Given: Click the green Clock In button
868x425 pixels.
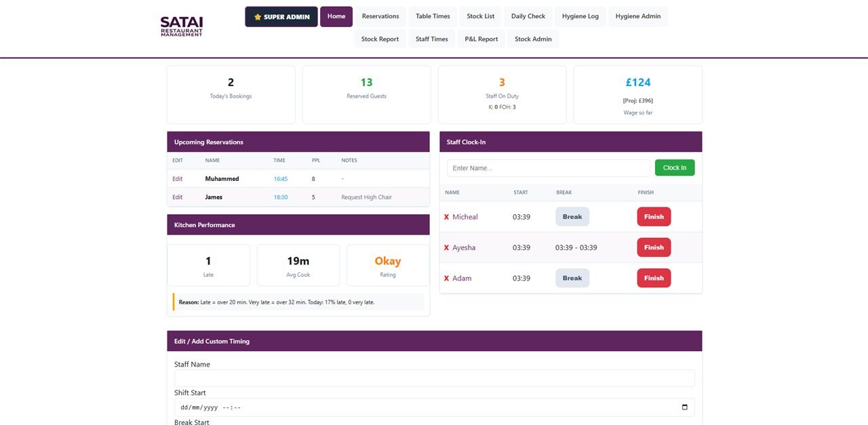Looking at the screenshot, I should (675, 167).
